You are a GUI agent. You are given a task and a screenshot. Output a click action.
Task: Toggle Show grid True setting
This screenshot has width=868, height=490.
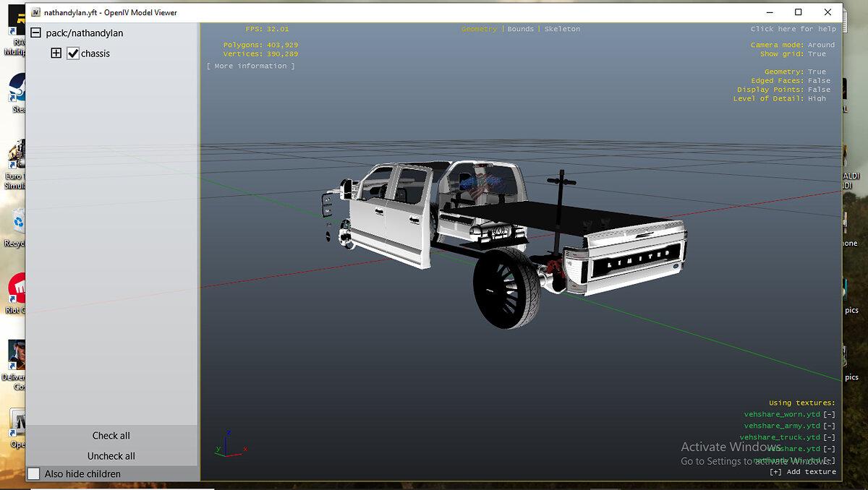(817, 54)
